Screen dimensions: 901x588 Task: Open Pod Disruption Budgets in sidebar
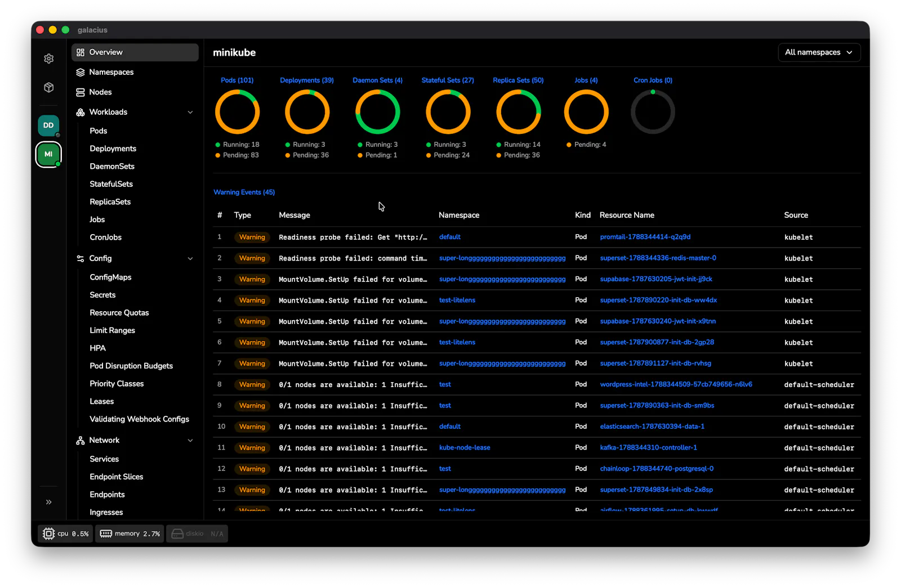(131, 366)
